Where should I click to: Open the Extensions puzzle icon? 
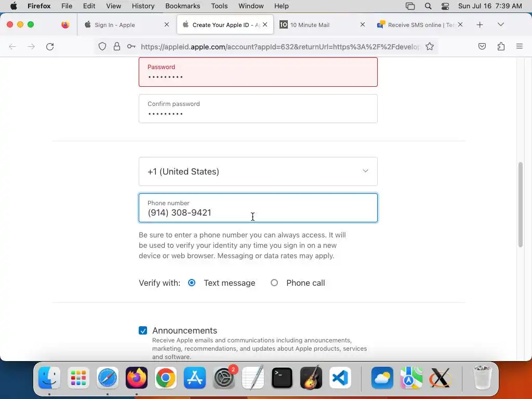coord(501,46)
